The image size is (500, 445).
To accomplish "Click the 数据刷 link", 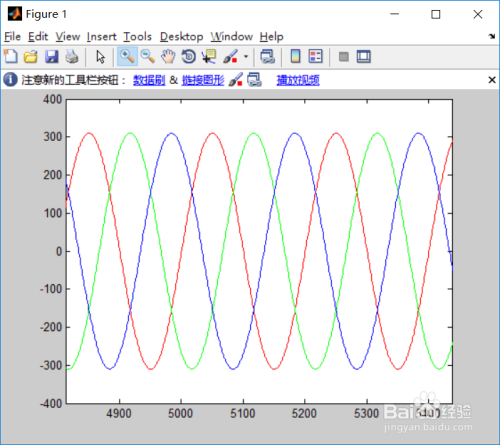I will [x=149, y=80].
